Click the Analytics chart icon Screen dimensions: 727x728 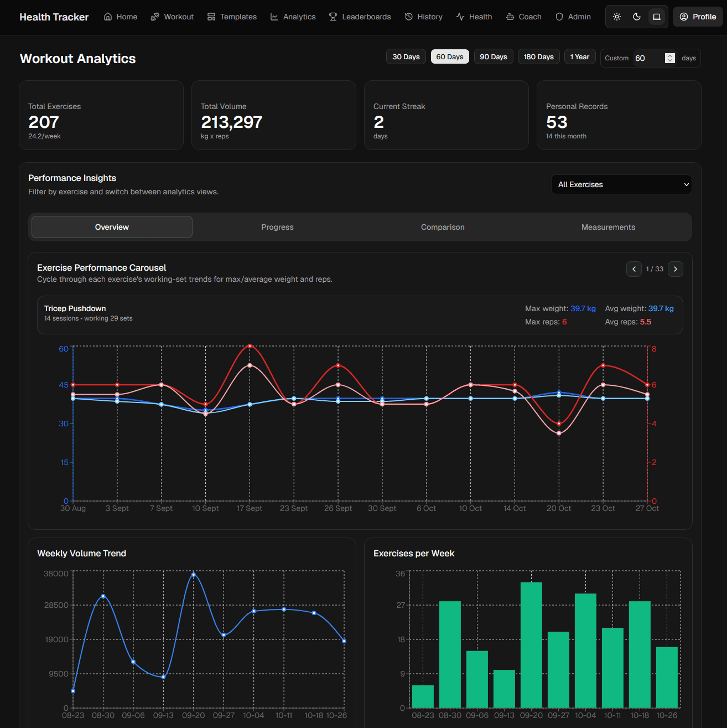point(274,17)
